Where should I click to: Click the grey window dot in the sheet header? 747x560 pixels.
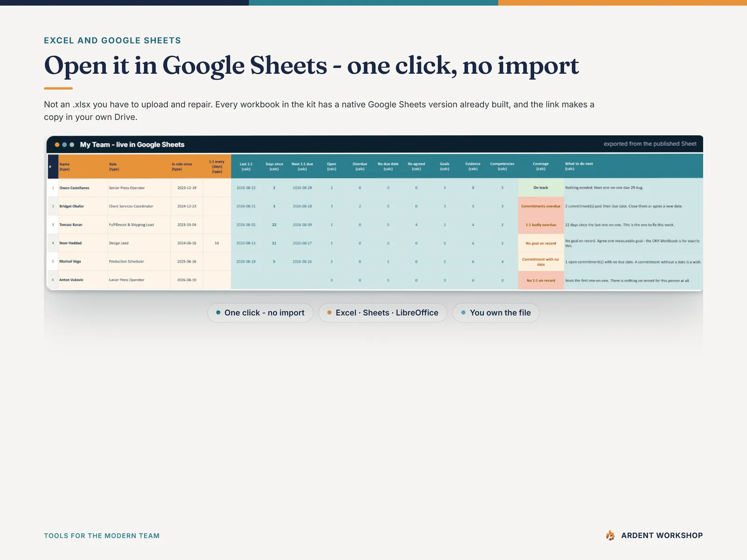(72, 145)
